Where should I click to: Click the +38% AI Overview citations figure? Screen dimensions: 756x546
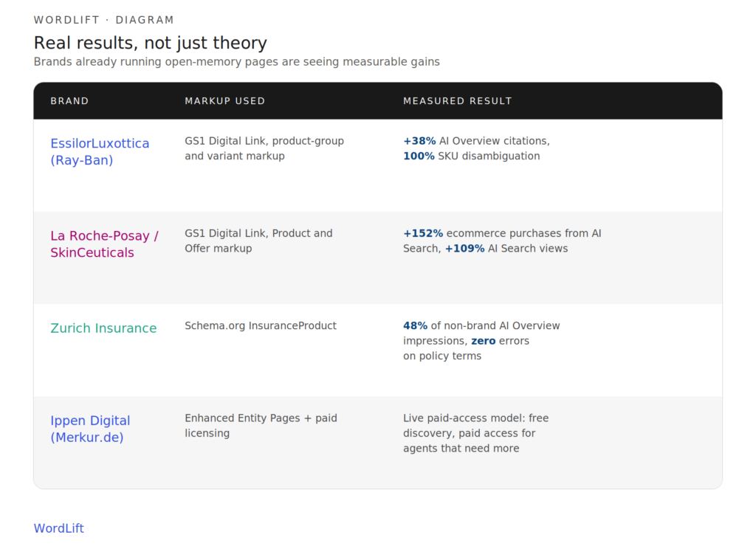[x=419, y=141]
